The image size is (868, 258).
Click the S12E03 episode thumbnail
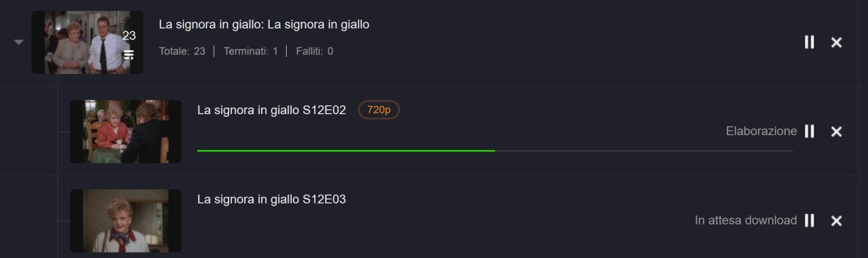[125, 220]
